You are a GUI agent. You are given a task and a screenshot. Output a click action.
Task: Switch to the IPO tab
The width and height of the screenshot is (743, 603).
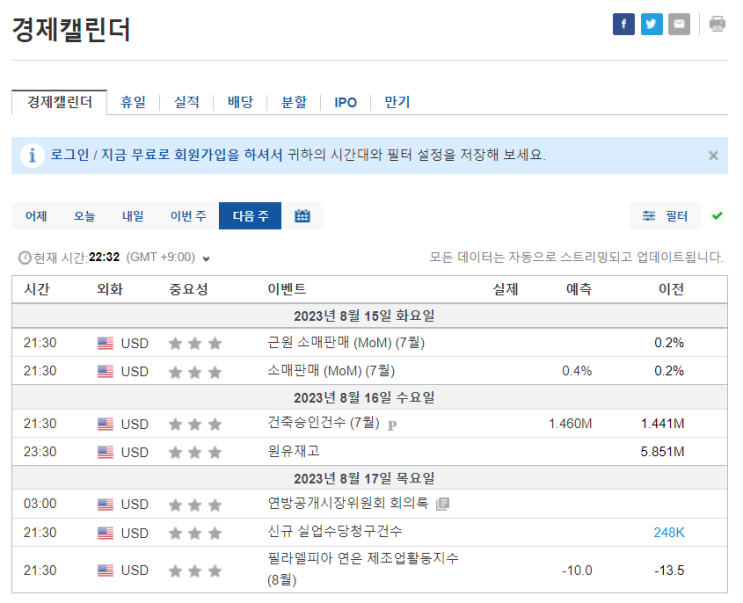(x=345, y=102)
